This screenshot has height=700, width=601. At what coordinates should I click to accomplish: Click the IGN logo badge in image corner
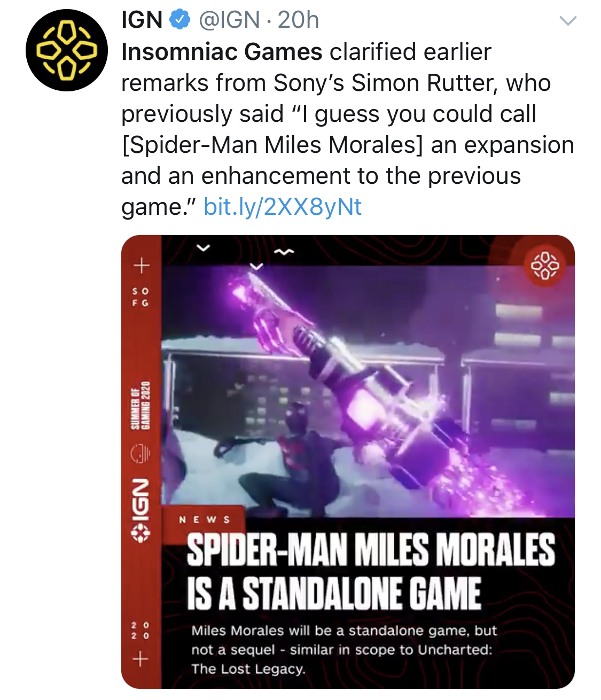point(544,265)
